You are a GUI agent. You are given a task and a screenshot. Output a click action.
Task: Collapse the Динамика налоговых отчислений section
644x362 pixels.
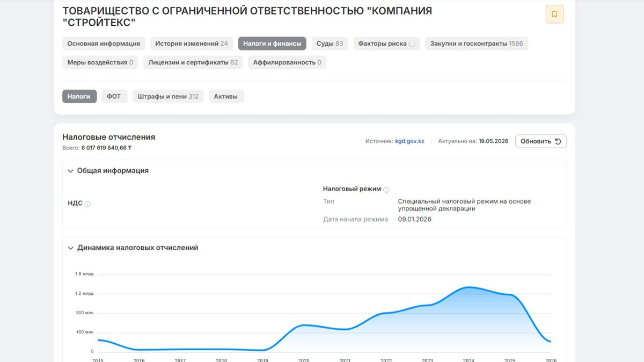click(71, 248)
